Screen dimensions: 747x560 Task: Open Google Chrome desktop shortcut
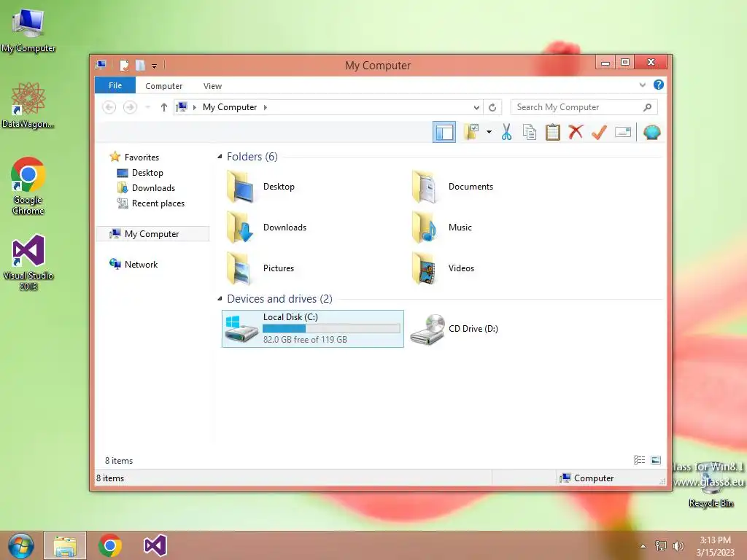(28, 186)
